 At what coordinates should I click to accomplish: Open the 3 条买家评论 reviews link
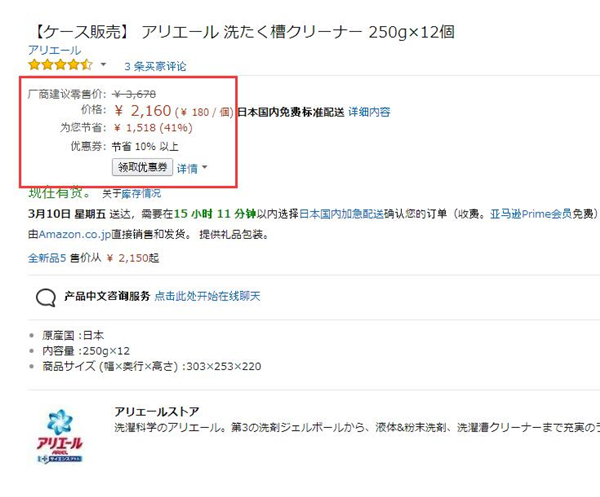tap(155, 67)
